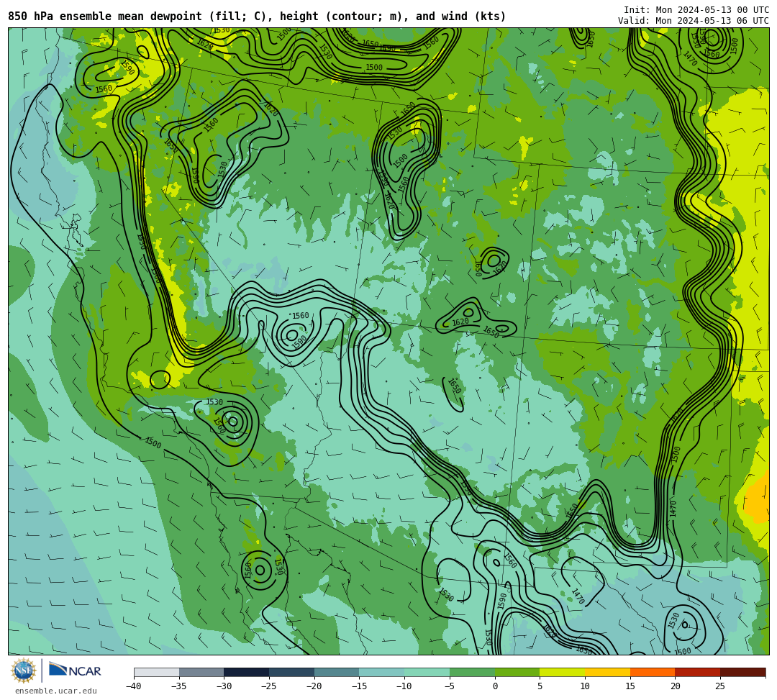Pick the orange 15 to 20 colorbar swatch

pyautogui.click(x=653, y=672)
